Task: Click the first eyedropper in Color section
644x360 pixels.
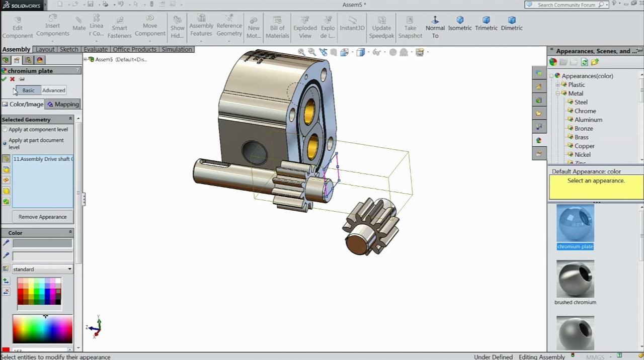Action: pyautogui.click(x=6, y=243)
